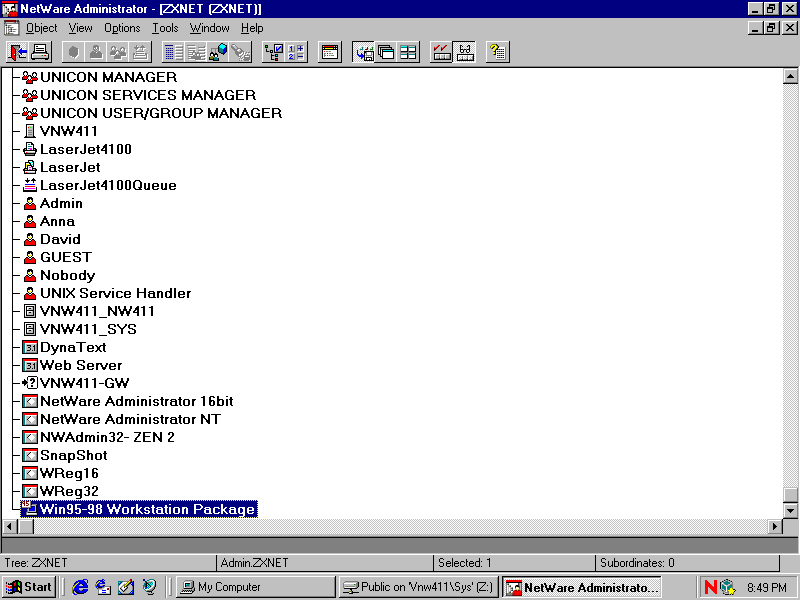Click the Create User toolbar icon
This screenshot has height=600, width=800.
click(x=96, y=52)
